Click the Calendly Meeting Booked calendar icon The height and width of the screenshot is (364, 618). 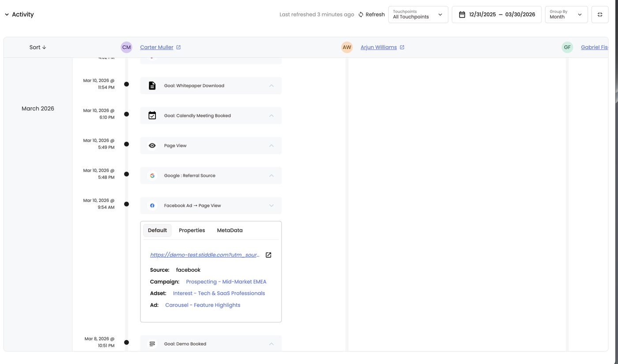152,116
